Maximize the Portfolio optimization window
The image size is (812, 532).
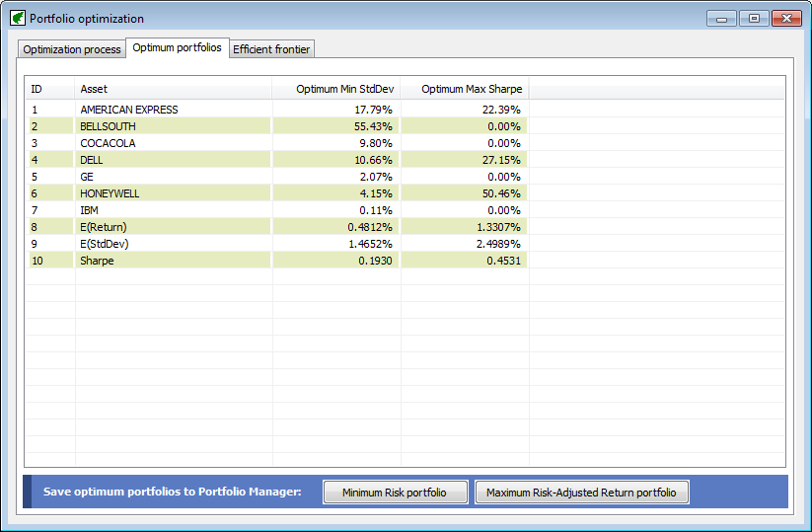click(754, 19)
